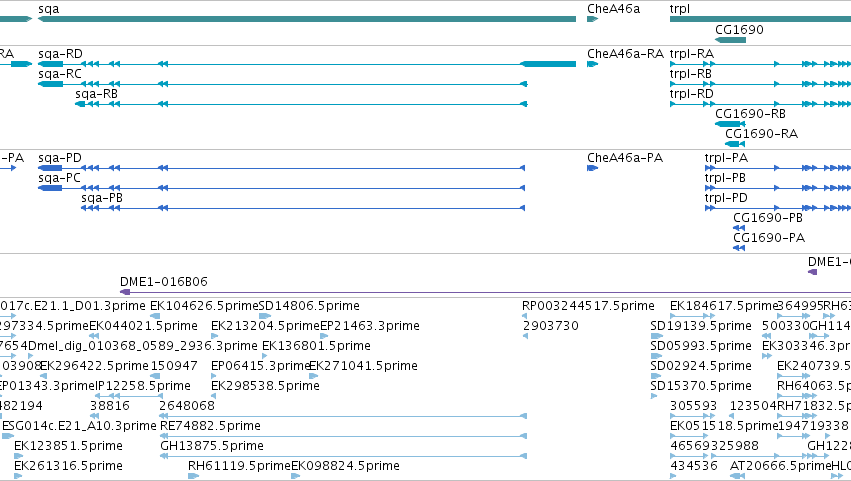
Task: Click the trpl-RB transcript label
Action: 690,74
